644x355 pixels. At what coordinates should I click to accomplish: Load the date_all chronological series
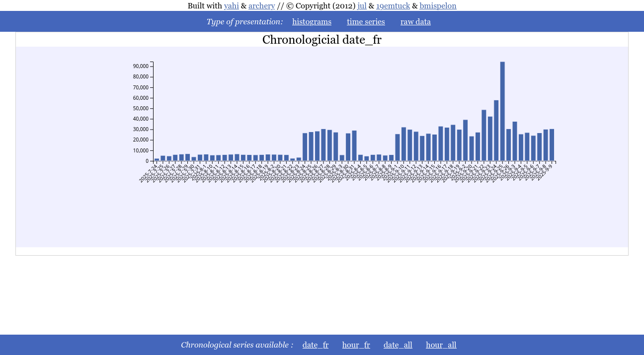click(x=398, y=345)
